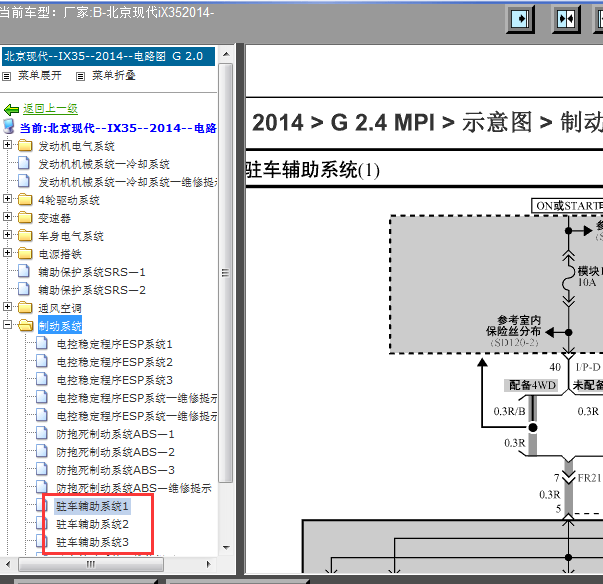Click page icon of 防抱死制动系统ABS—1
603x584 pixels.
point(42,433)
